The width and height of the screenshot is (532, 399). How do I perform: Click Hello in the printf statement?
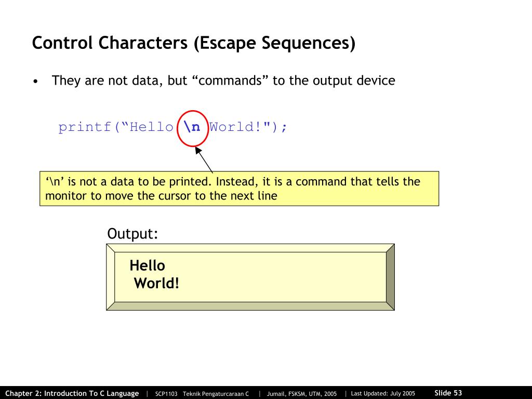[x=151, y=127]
